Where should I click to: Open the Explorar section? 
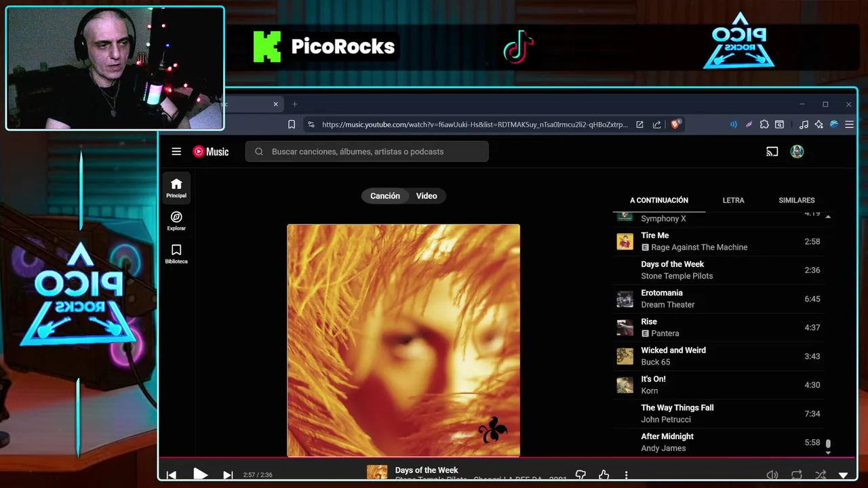pyautogui.click(x=176, y=221)
